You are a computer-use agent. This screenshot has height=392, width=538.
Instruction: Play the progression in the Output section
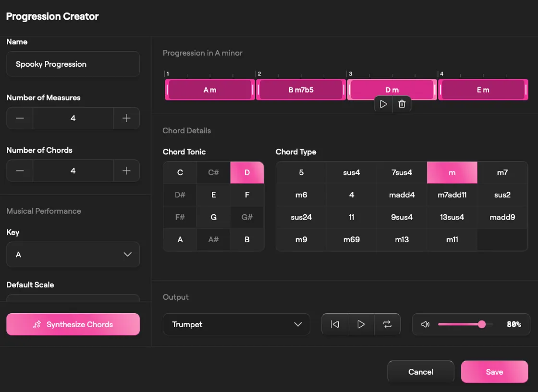(x=361, y=324)
